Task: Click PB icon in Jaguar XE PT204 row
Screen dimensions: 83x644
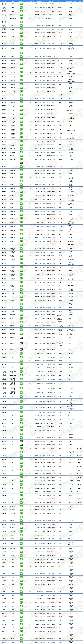Action: click(x=21, y=353)
